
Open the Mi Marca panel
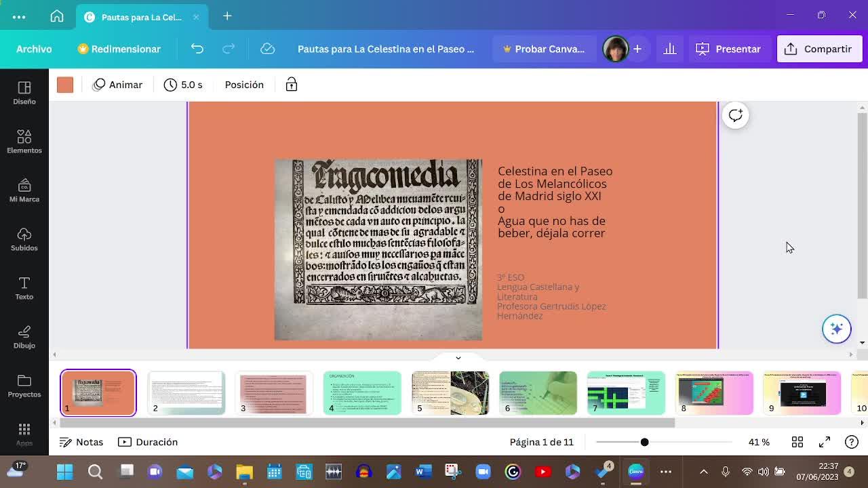click(x=24, y=190)
